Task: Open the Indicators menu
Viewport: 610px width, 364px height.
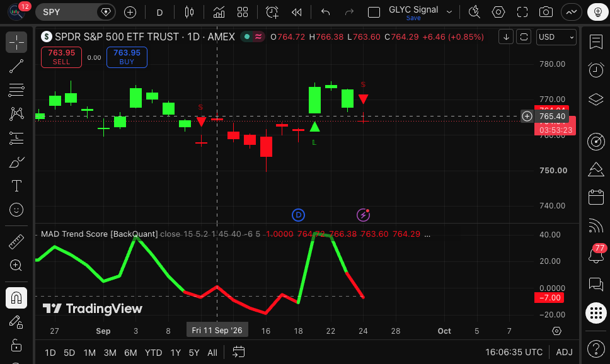Action: pyautogui.click(x=219, y=13)
